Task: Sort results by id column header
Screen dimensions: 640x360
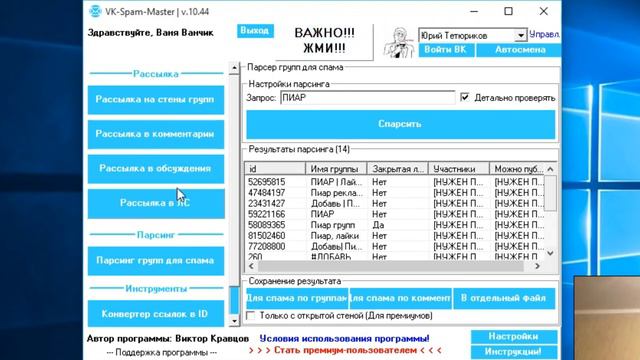Action: pyautogui.click(x=275, y=169)
